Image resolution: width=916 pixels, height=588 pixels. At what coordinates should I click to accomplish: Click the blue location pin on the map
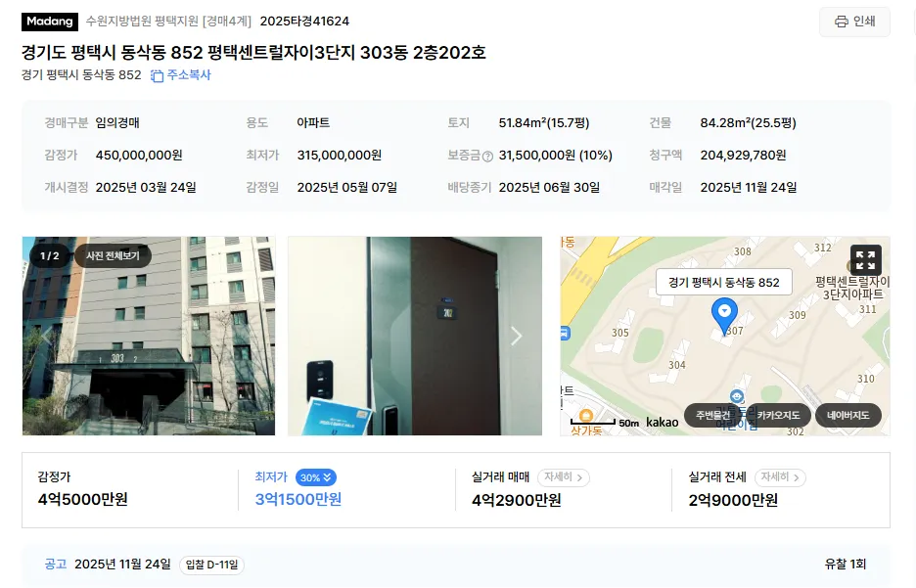pyautogui.click(x=724, y=315)
